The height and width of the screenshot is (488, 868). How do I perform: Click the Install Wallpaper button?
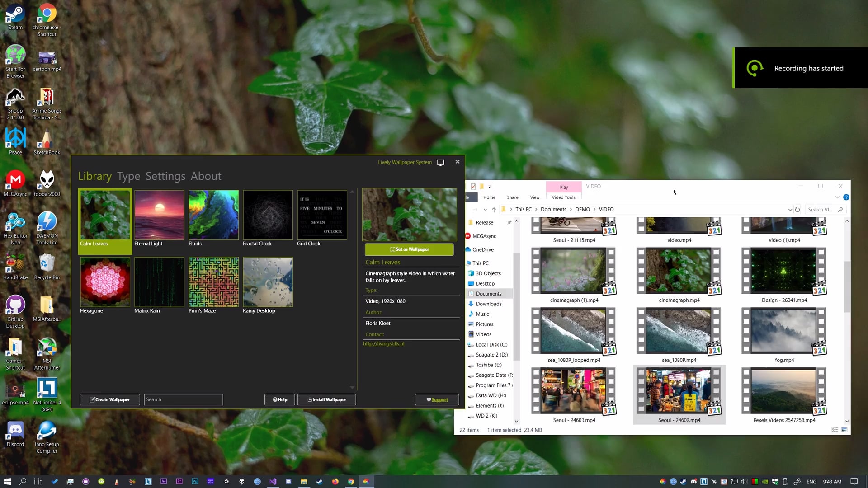[326, 400]
